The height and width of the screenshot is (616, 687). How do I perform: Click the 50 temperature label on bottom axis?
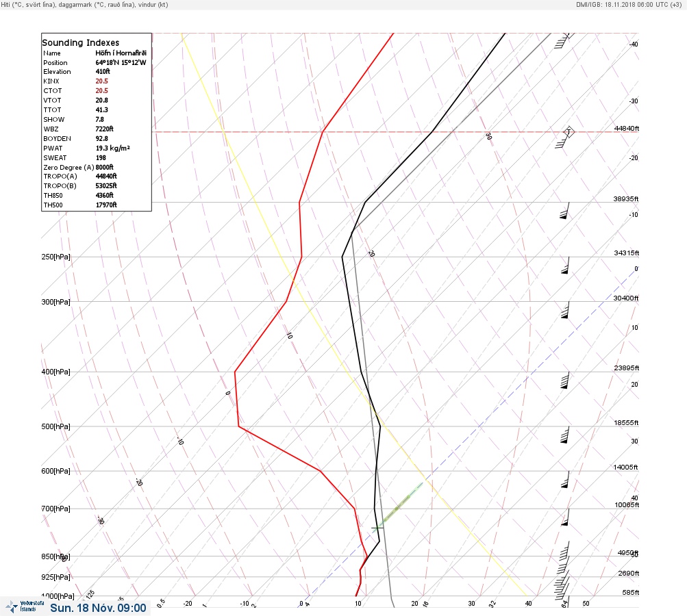tap(586, 604)
